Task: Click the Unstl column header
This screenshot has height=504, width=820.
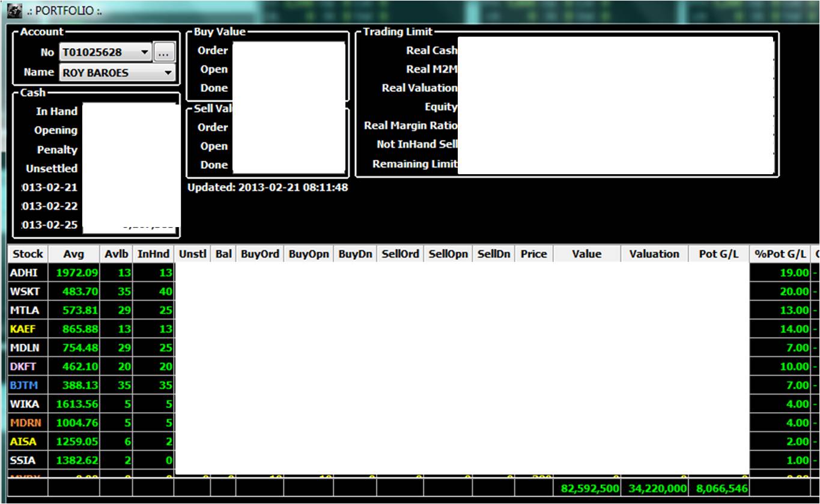Action: tap(193, 254)
